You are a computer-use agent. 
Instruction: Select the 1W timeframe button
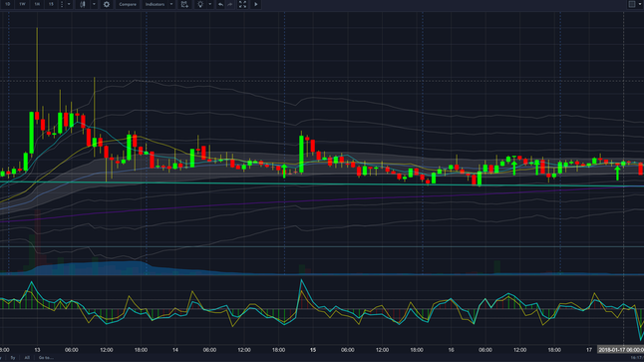tap(22, 4)
